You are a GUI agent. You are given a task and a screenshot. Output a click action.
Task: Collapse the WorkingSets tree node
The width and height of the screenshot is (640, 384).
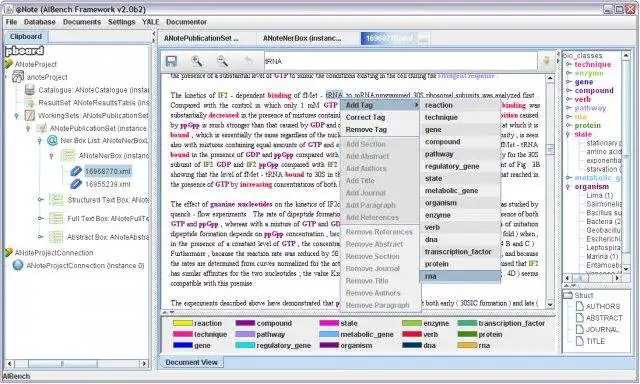coord(17,116)
